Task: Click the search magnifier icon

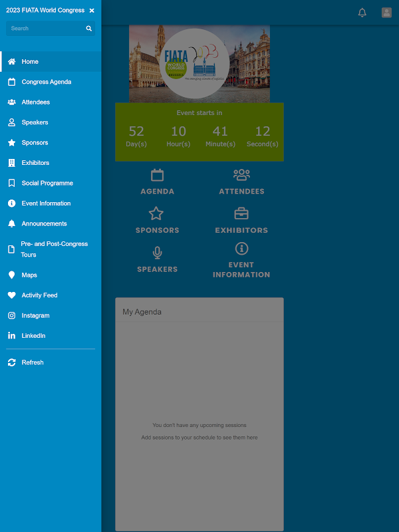Action: (x=89, y=29)
